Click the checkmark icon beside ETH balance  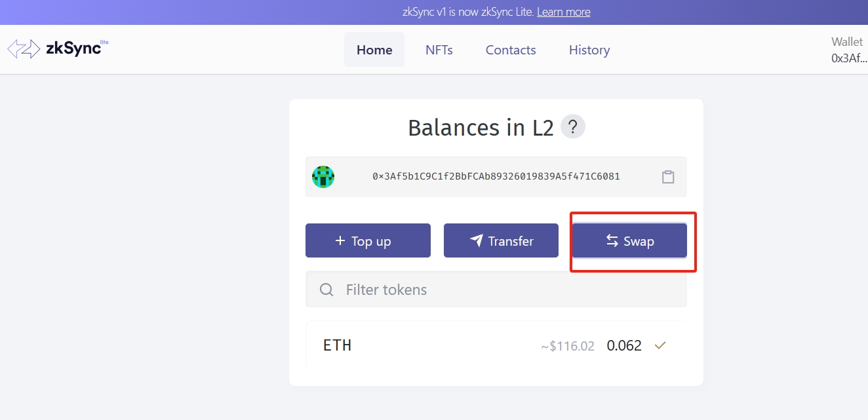tap(660, 345)
